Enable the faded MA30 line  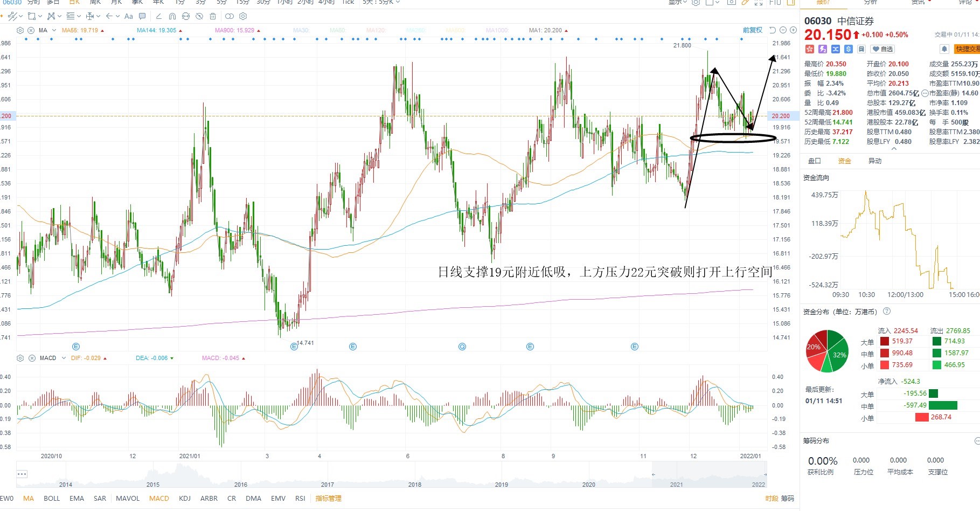(x=301, y=30)
